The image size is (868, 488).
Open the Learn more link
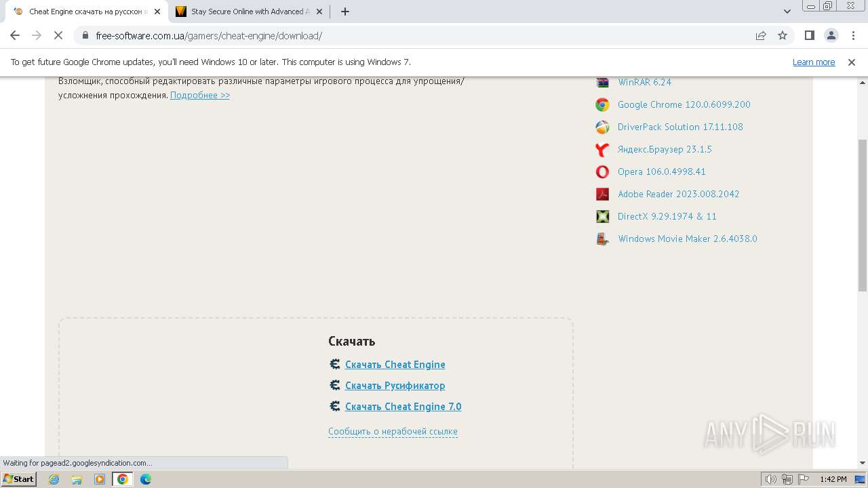click(814, 62)
